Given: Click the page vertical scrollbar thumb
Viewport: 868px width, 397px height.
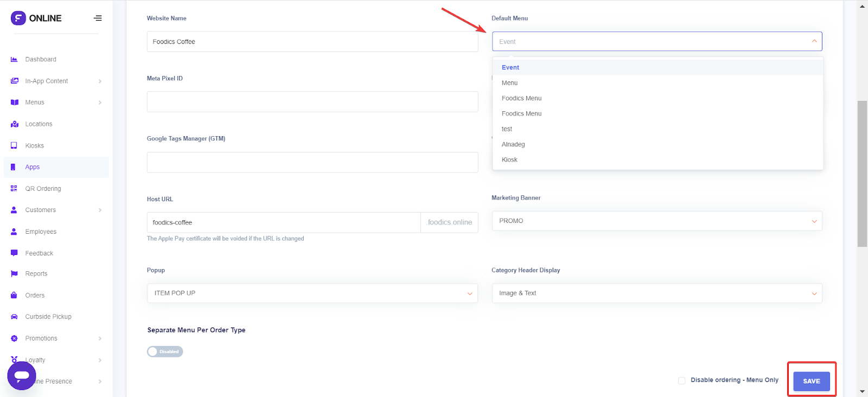Looking at the screenshot, I should 862,174.
